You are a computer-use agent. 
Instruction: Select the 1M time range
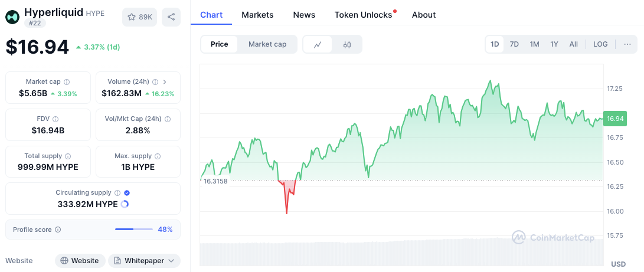[534, 44]
